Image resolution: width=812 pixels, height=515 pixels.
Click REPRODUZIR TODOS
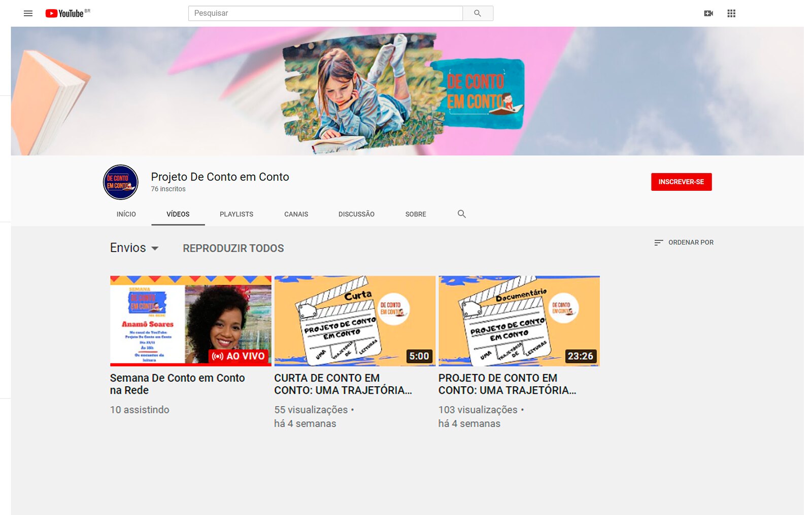click(x=233, y=248)
